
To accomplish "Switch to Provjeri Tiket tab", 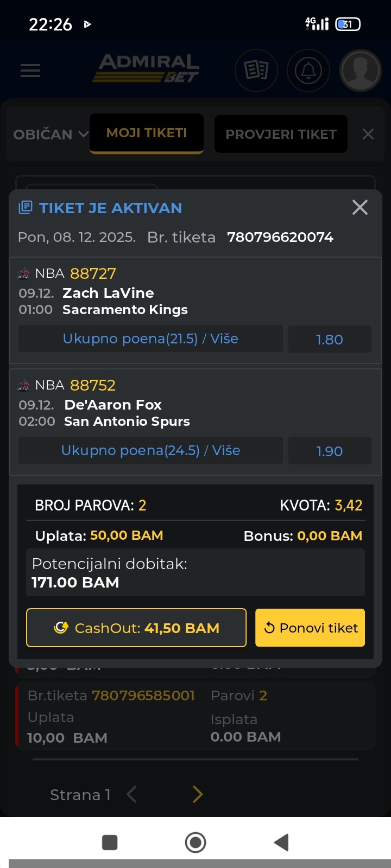I will pyautogui.click(x=281, y=134).
